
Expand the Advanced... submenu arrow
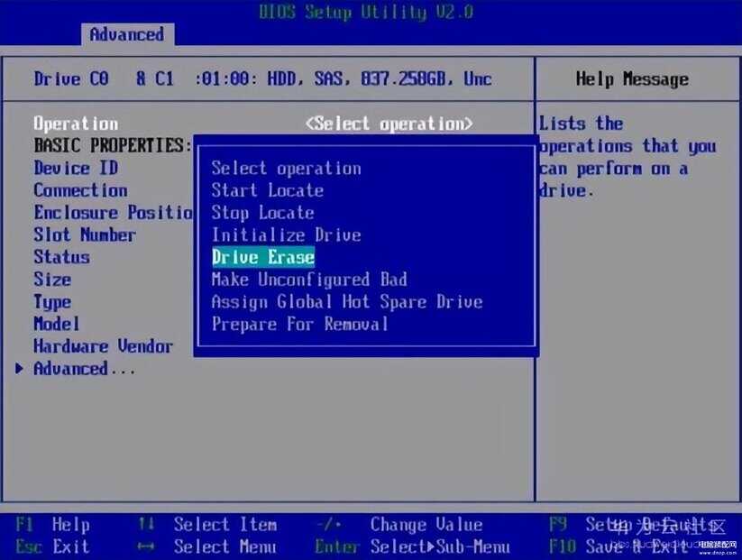pyautogui.click(x=20, y=369)
